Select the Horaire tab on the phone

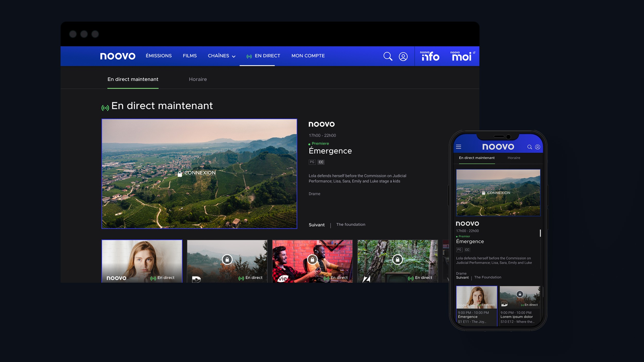point(514,158)
